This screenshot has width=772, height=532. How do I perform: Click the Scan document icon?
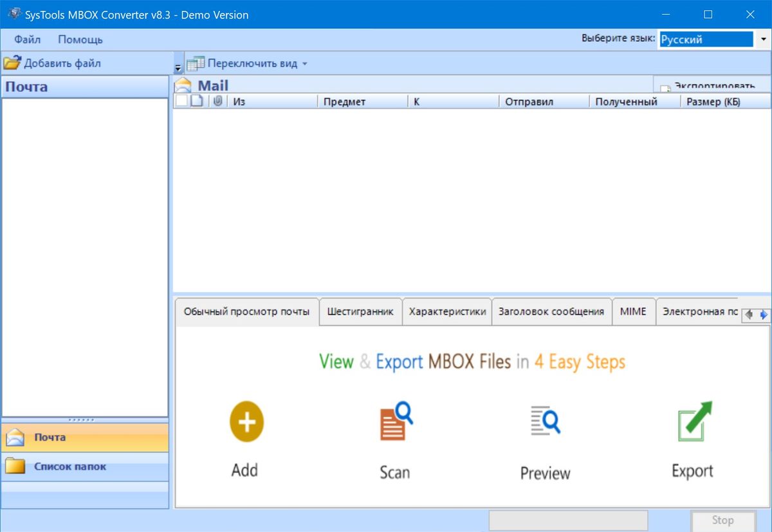pyautogui.click(x=394, y=421)
